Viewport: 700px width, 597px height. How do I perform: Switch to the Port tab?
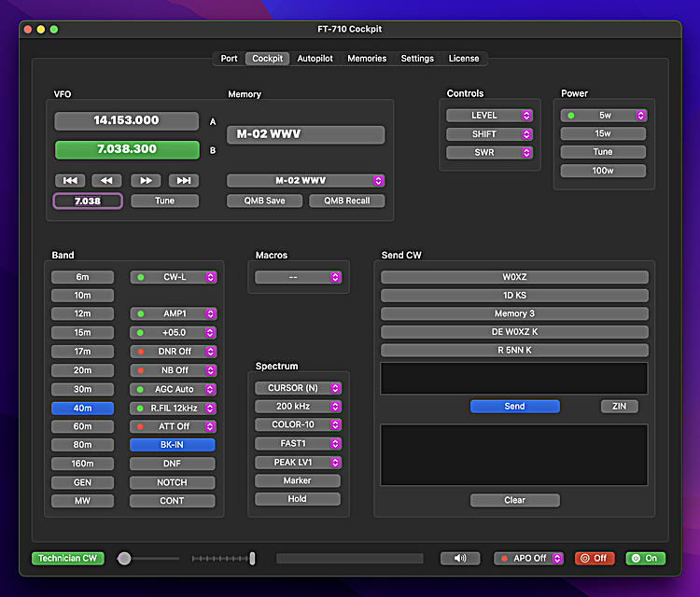point(229,59)
